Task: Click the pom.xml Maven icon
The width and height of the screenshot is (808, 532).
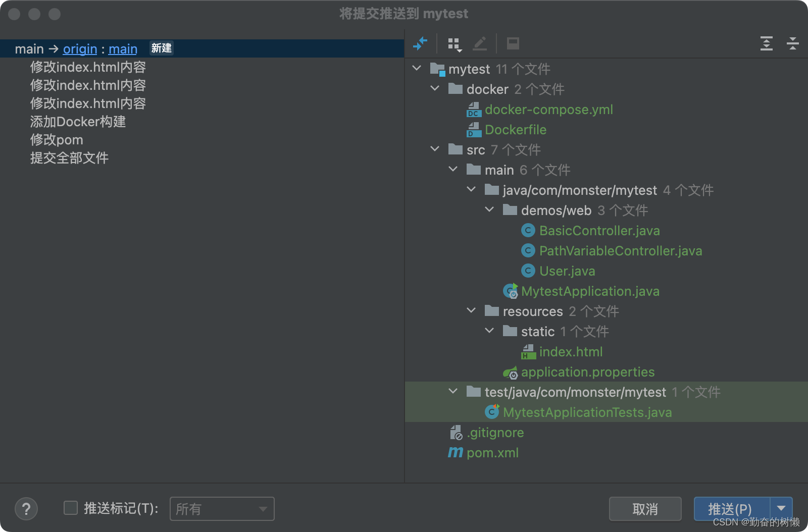Action: pyautogui.click(x=456, y=452)
